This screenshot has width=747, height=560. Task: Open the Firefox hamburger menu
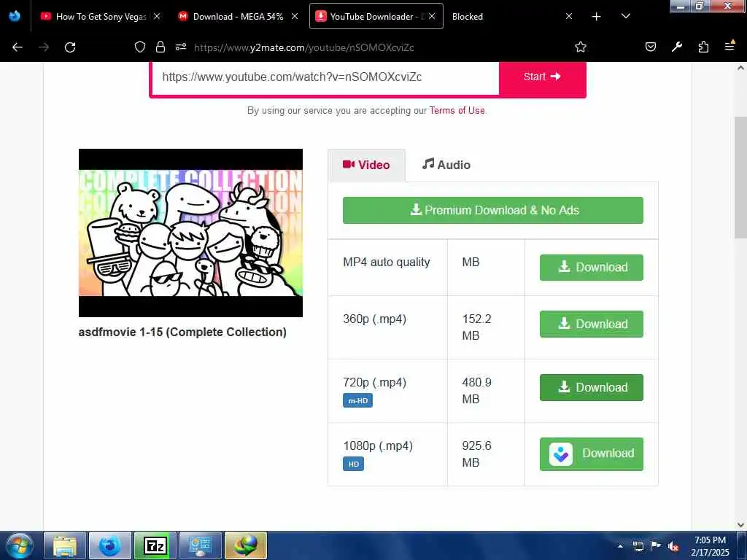tap(729, 46)
